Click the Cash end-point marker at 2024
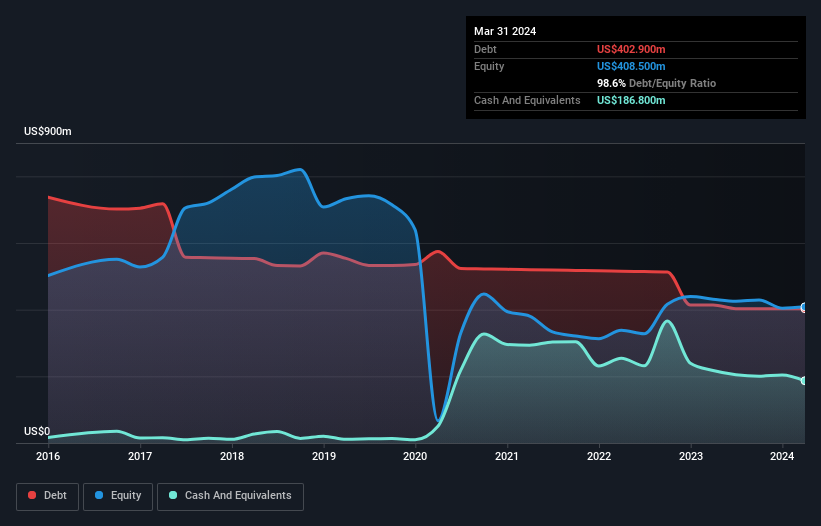Viewport: 821px width, 526px height. coord(804,380)
